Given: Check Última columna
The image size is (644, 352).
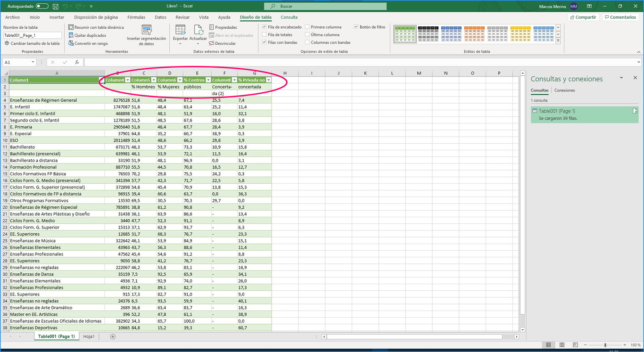Looking at the screenshot, I should click(307, 34).
